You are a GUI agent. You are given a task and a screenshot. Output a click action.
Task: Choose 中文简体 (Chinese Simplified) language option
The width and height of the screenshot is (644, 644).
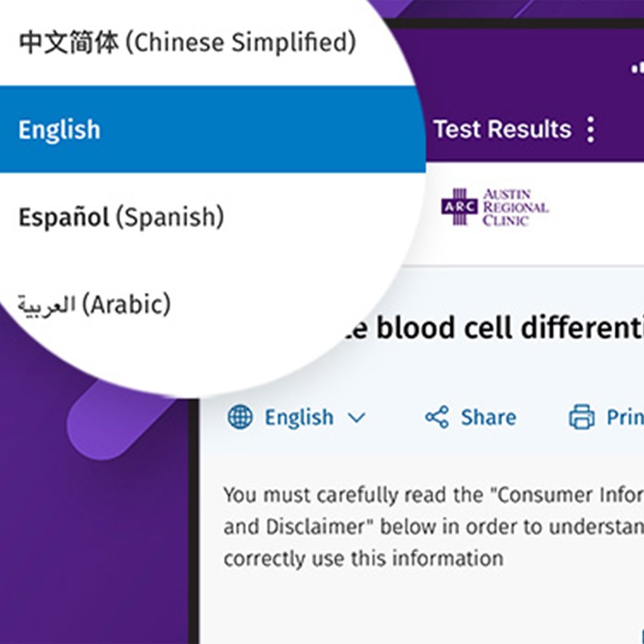click(x=187, y=43)
